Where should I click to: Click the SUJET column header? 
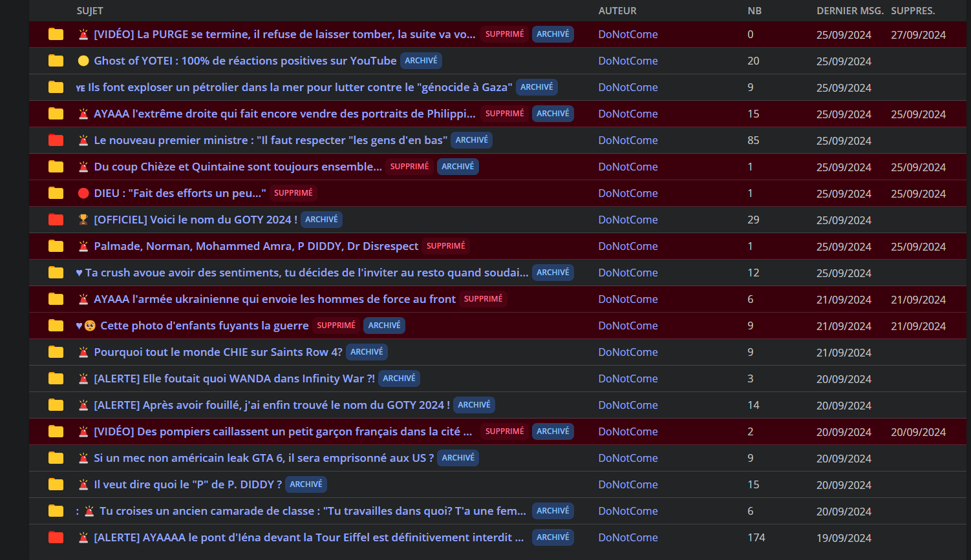click(x=90, y=11)
